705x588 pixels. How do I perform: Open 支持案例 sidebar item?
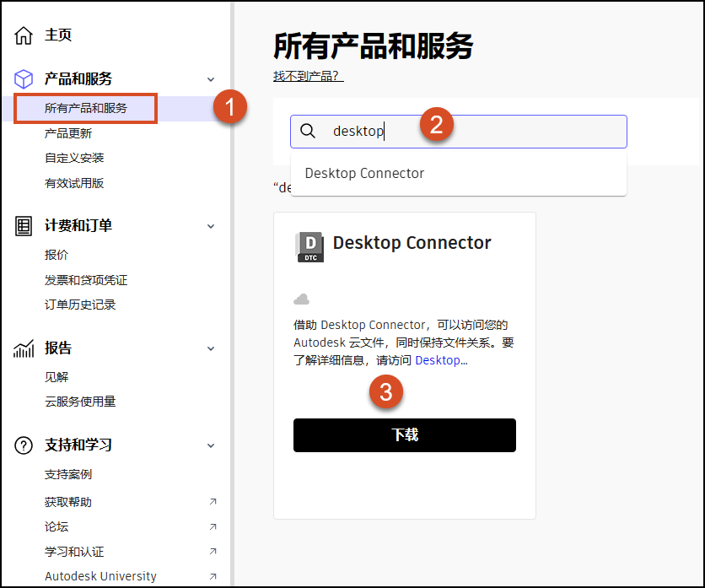(x=68, y=474)
